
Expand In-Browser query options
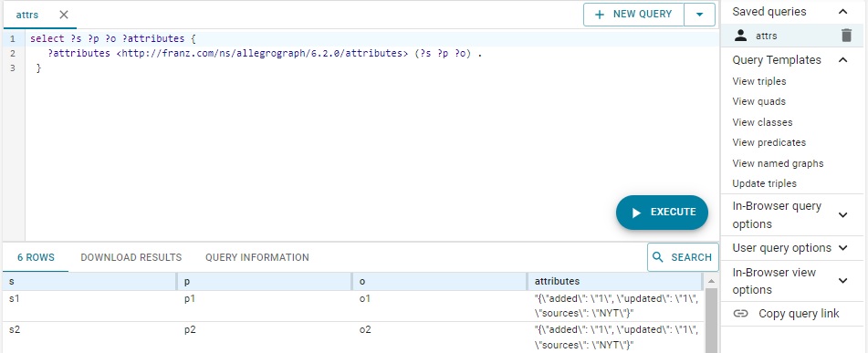point(842,214)
